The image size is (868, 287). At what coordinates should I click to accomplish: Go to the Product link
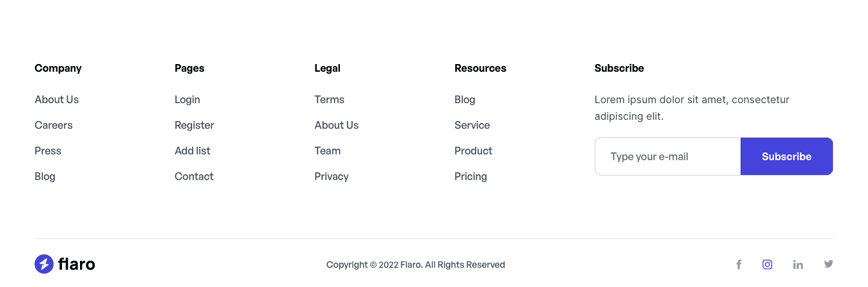click(473, 151)
